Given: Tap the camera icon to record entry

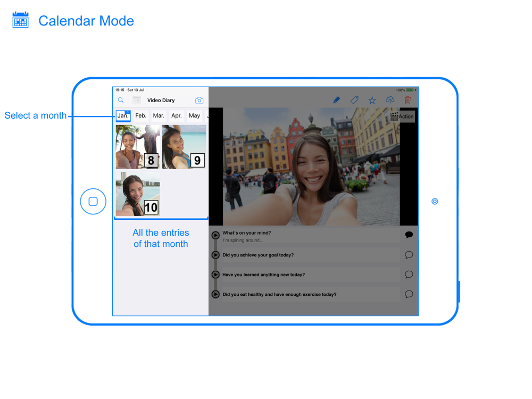Looking at the screenshot, I should tap(199, 100).
